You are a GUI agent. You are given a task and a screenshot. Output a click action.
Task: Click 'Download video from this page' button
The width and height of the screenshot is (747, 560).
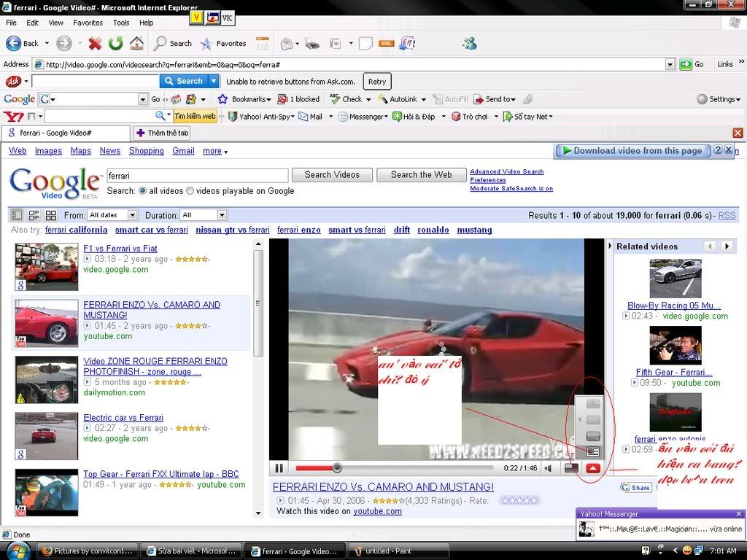point(632,150)
